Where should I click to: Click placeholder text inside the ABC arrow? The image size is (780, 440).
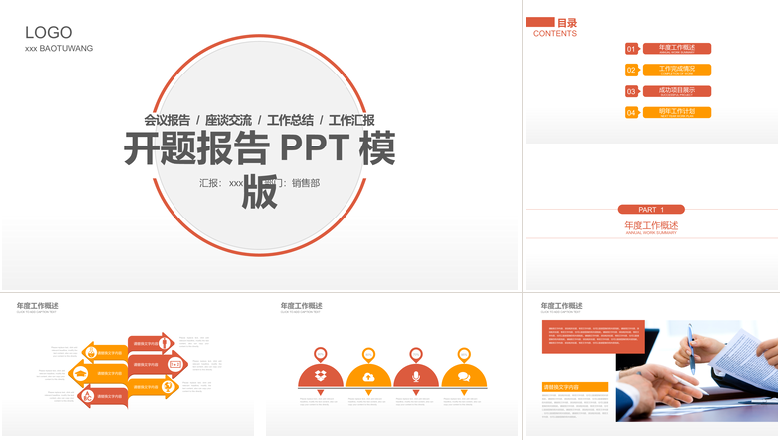[x=109, y=396]
